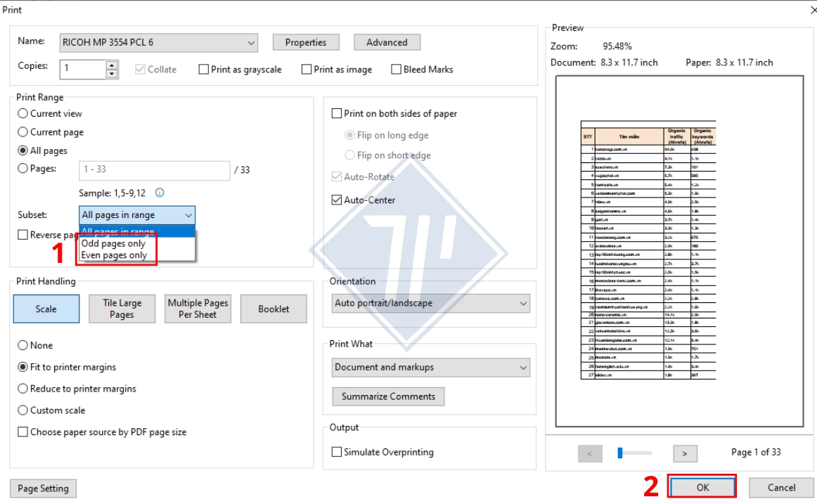Click the Pages range input field
The image size is (817, 504).
[154, 170]
